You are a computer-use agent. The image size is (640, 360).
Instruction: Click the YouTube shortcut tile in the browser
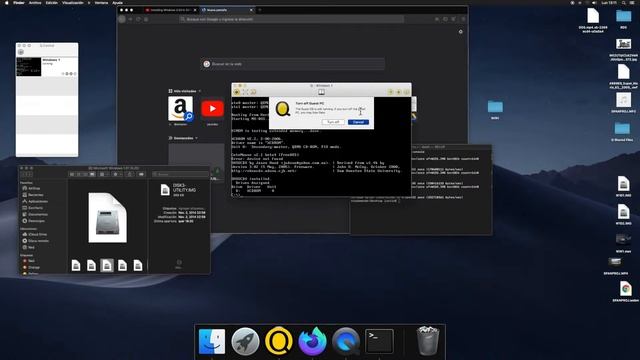pyautogui.click(x=212, y=109)
